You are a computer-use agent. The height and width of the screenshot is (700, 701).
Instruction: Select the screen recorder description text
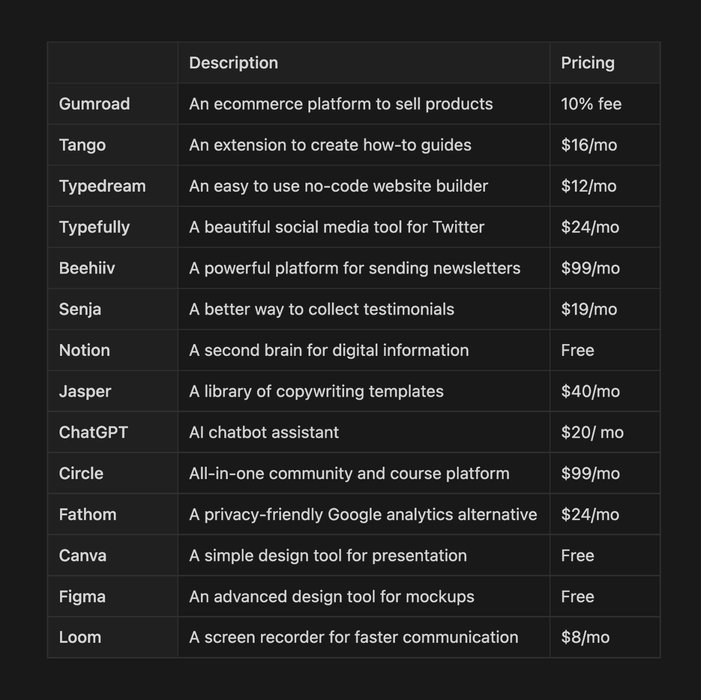coord(353,637)
